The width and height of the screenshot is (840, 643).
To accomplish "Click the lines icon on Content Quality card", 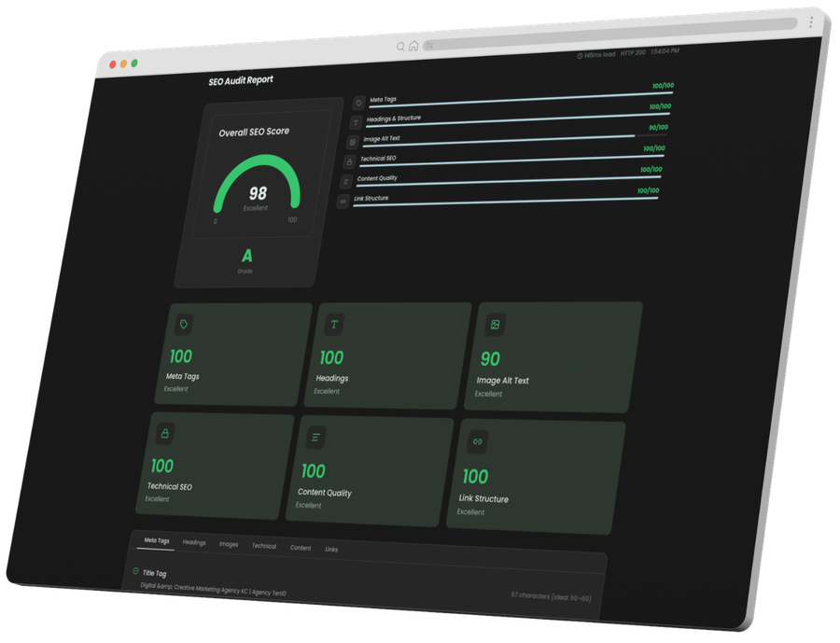I will point(315,438).
